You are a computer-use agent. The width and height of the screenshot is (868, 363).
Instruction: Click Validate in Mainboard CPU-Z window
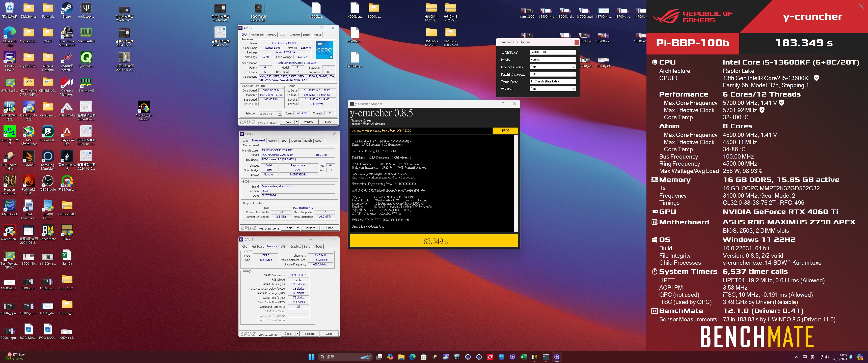310,228
